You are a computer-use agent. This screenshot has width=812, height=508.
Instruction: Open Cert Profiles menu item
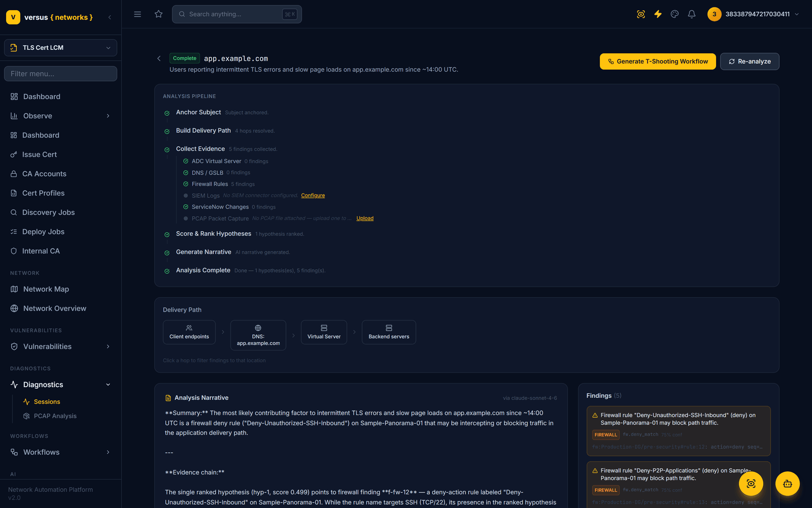pyautogui.click(x=60, y=193)
